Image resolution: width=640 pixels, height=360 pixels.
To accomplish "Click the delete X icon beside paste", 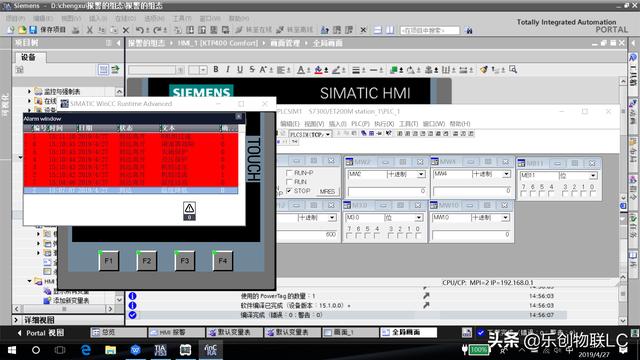I will (126, 30).
